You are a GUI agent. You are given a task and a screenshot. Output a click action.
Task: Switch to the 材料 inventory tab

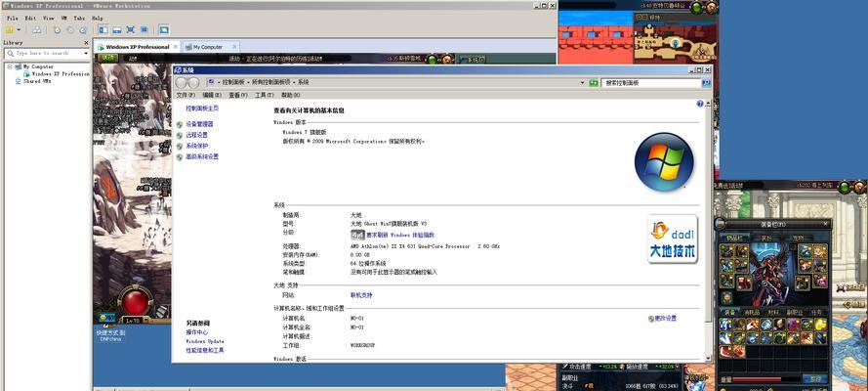click(x=772, y=313)
